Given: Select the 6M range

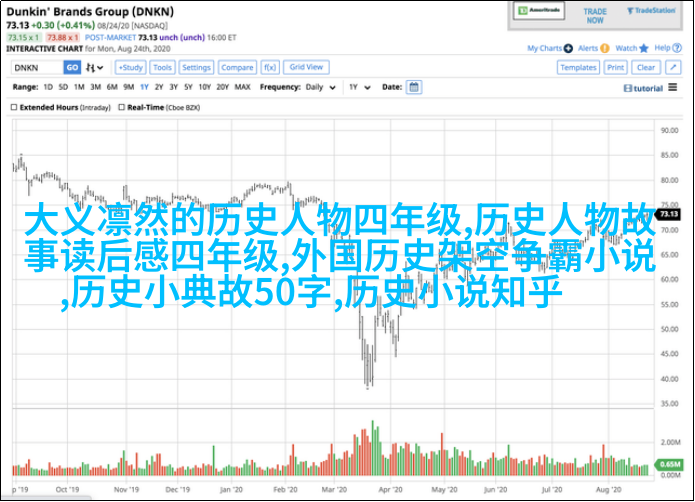Looking at the screenshot, I should tap(112, 87).
